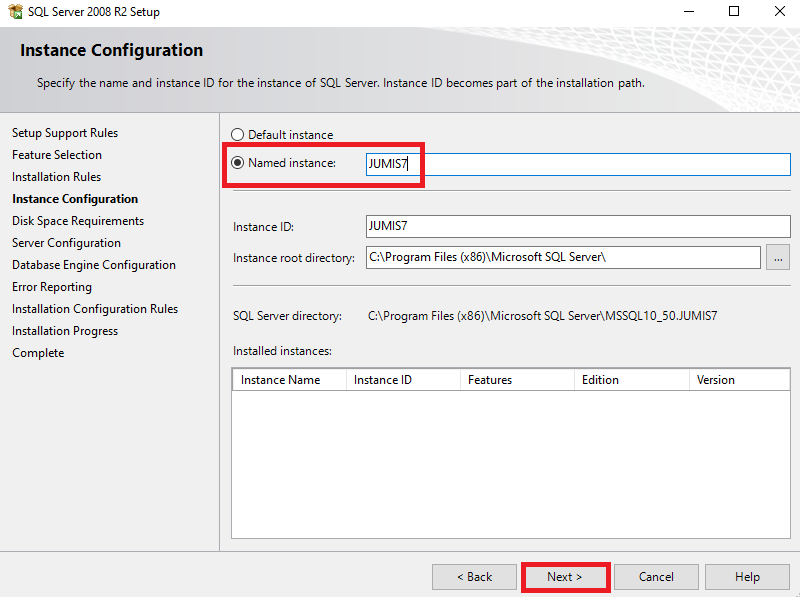Viewport: 800px width, 600px height.
Task: Minimize the setup window
Action: click(689, 11)
